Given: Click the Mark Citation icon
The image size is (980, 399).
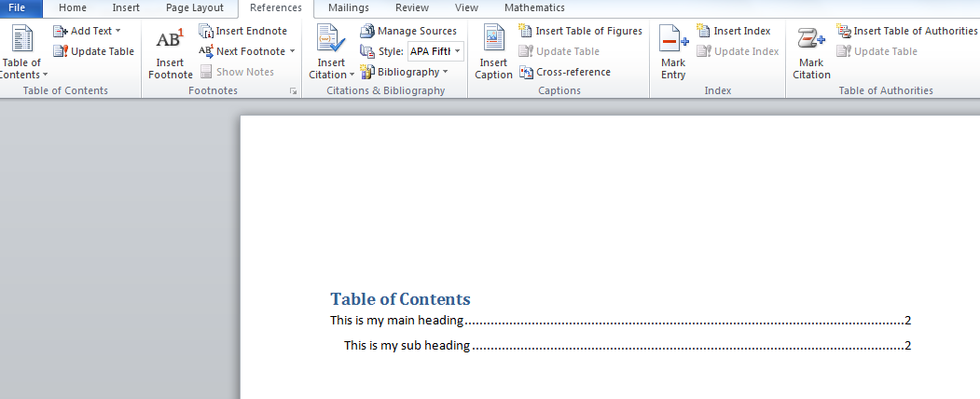Looking at the screenshot, I should tap(811, 42).
